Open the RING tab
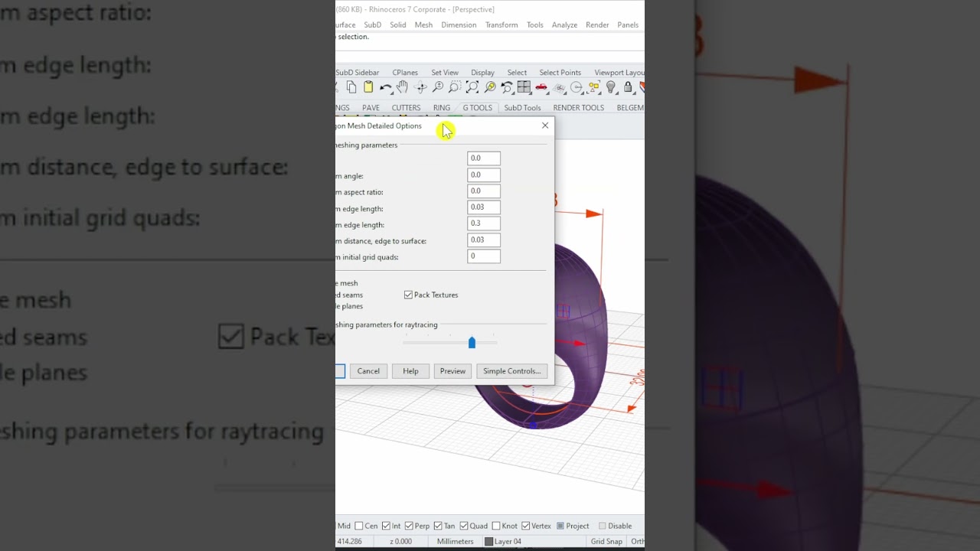The width and height of the screenshot is (980, 551). (442, 108)
